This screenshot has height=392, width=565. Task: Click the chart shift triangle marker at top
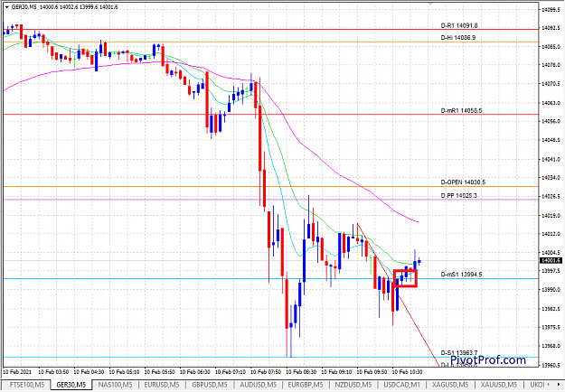pyautogui.click(x=430, y=4)
